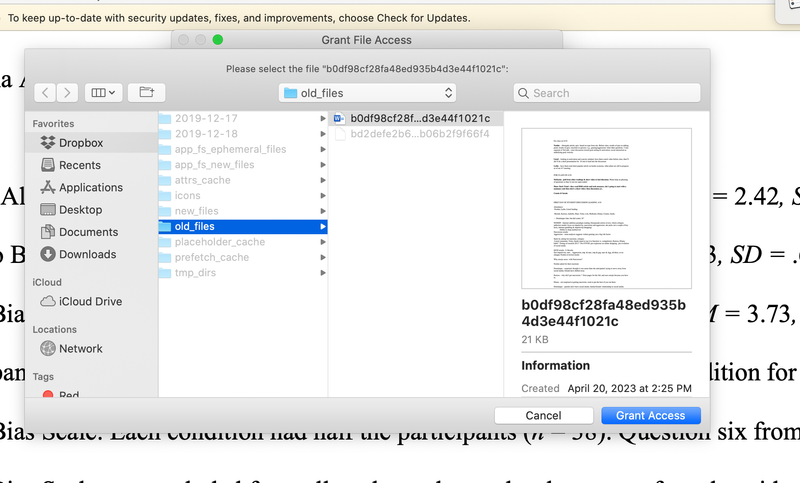
Task: Select the greyed bd2defe2b6...b06b2f9f66f4 file
Action: tap(416, 134)
